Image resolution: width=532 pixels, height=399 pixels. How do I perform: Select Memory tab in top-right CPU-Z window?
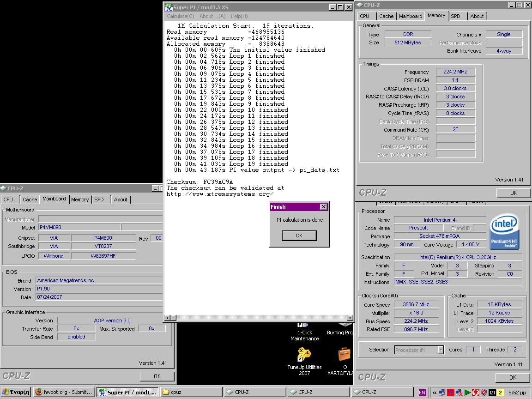[x=436, y=15]
